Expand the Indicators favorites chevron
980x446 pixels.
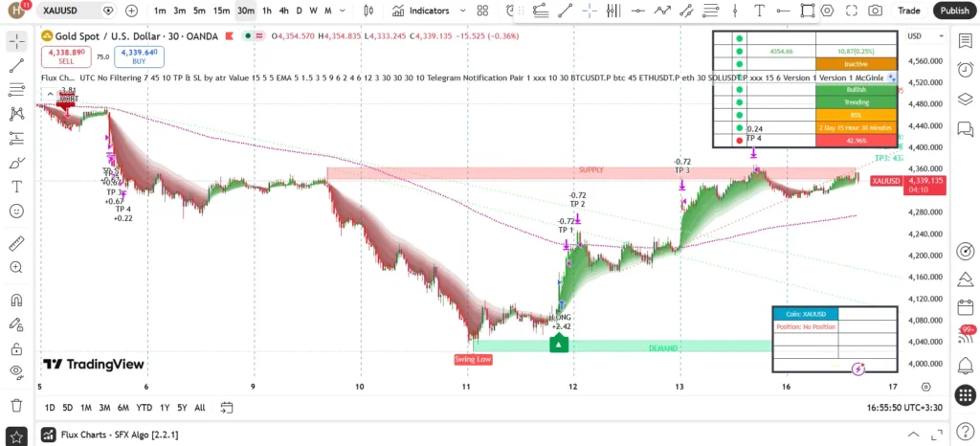(462, 11)
